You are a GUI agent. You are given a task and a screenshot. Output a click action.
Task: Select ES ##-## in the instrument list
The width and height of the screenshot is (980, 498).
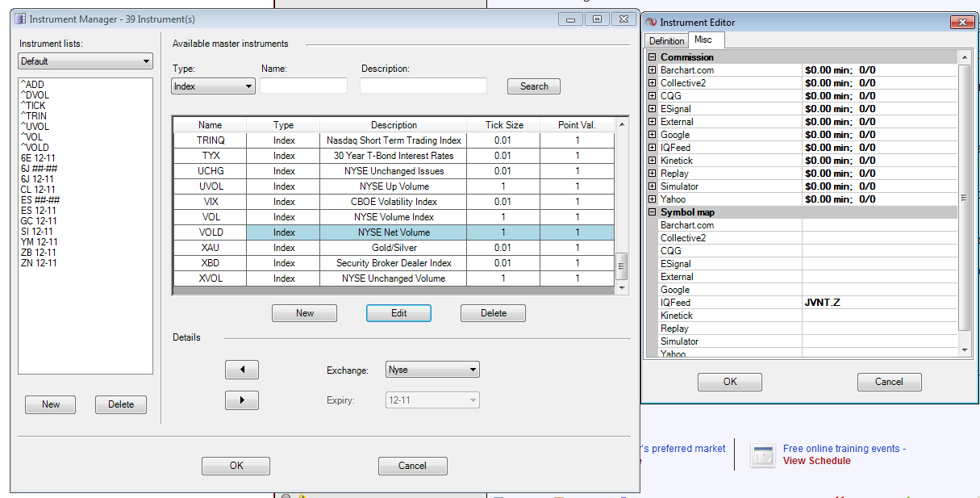click(40, 200)
